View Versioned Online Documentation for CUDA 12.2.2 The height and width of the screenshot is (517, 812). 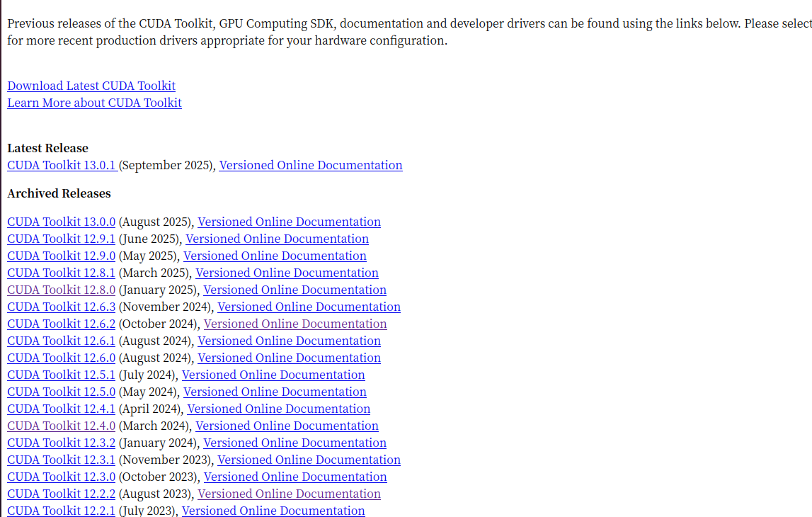289,494
